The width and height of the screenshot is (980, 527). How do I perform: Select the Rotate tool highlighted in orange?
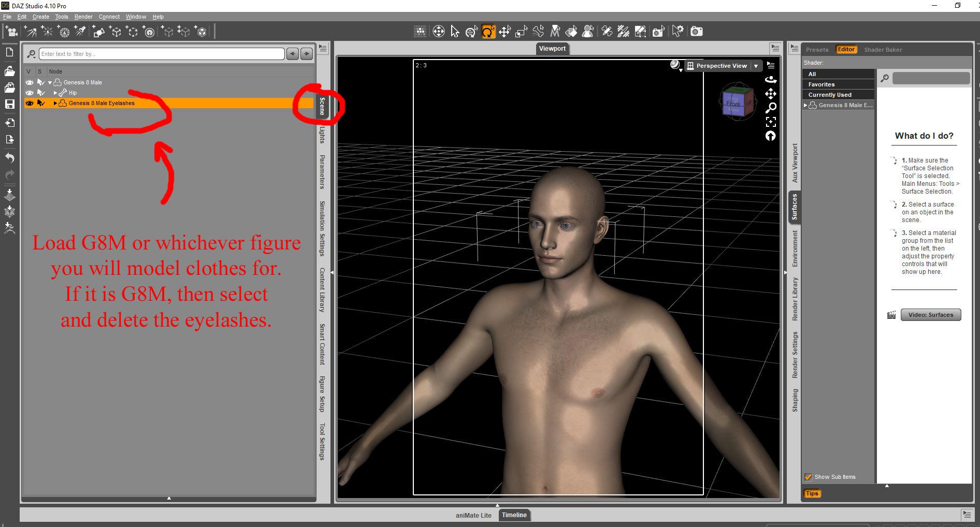[x=488, y=32]
